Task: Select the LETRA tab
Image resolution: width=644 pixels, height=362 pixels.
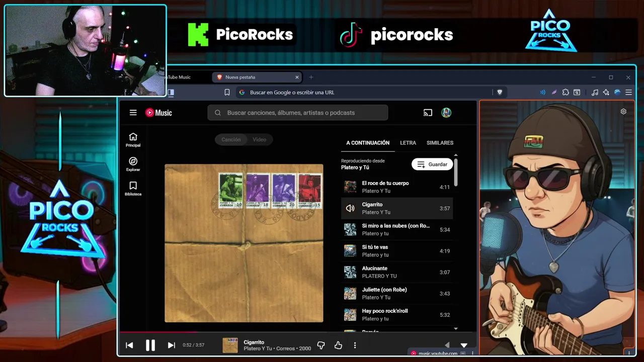Action: coord(408,143)
